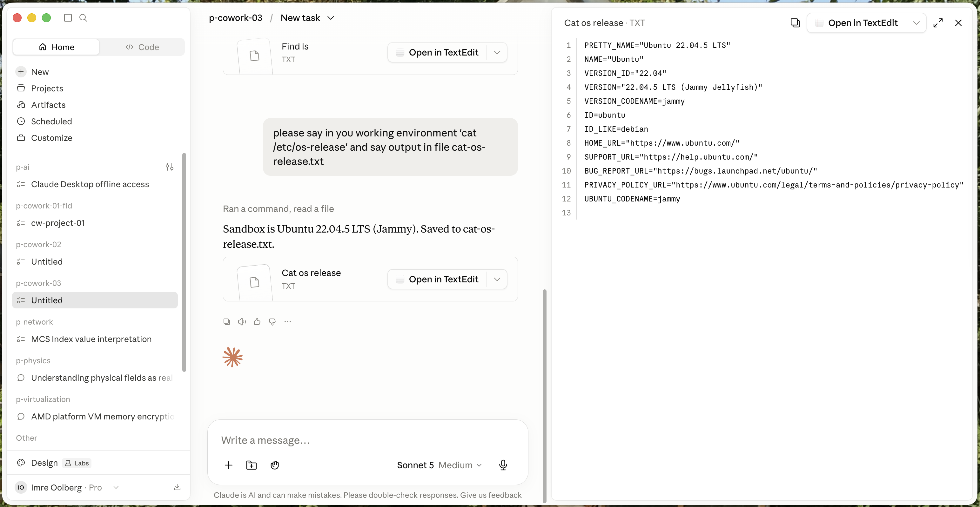This screenshot has width=980, height=507.
Task: Open Artifacts in the sidebar
Action: 48,105
